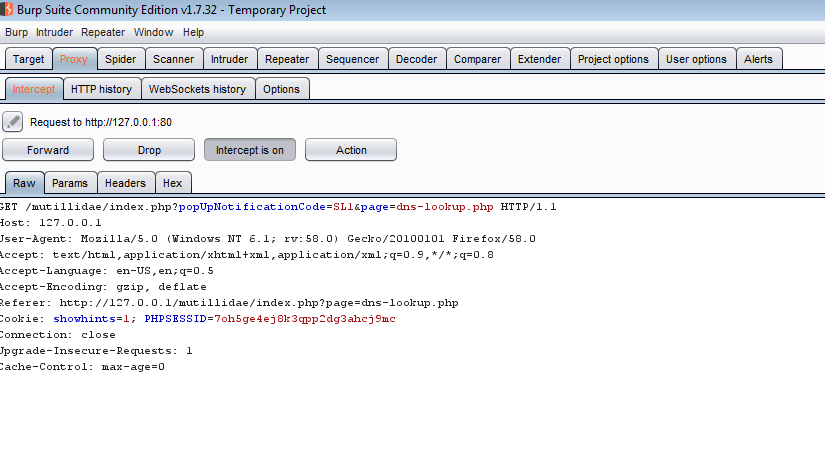Click the Referer header line
The width and height of the screenshot is (825, 454).
(x=229, y=303)
